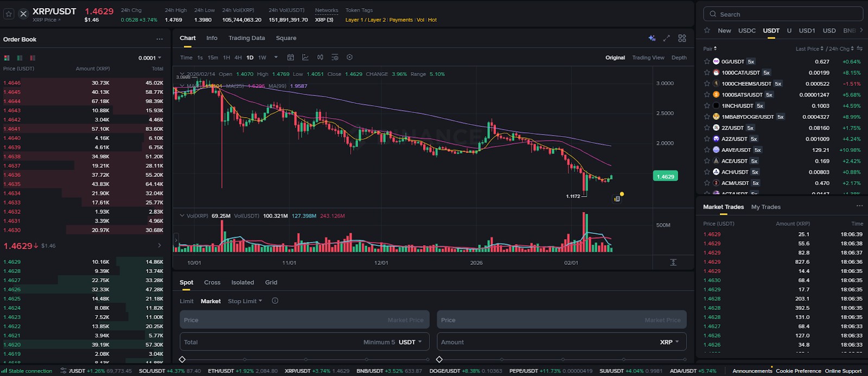Expand the chart to fullscreen
This screenshot has width=868, height=376.
pos(667,38)
